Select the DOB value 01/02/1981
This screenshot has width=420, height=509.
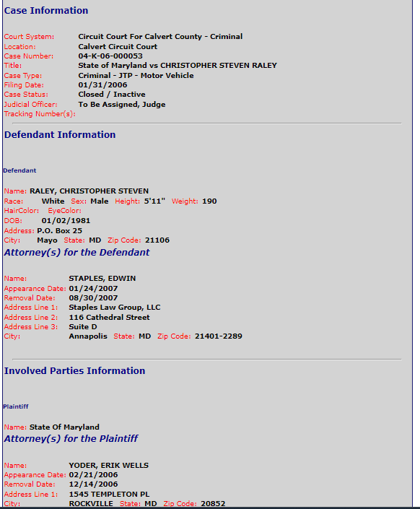coord(66,220)
